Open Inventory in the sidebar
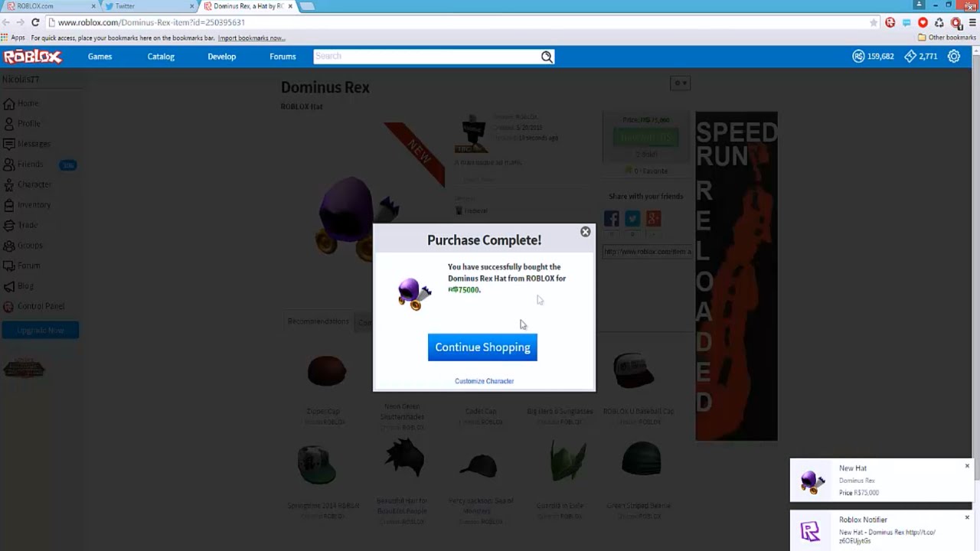This screenshot has width=980, height=551. coord(27,205)
